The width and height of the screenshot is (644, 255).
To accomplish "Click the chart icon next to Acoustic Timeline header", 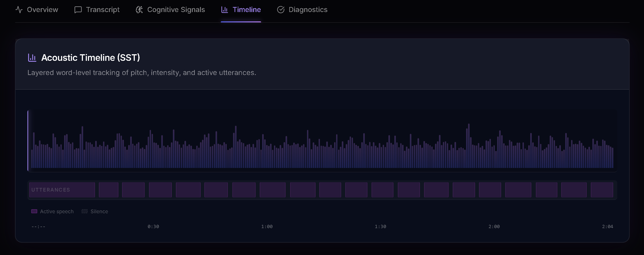I will pyautogui.click(x=32, y=57).
